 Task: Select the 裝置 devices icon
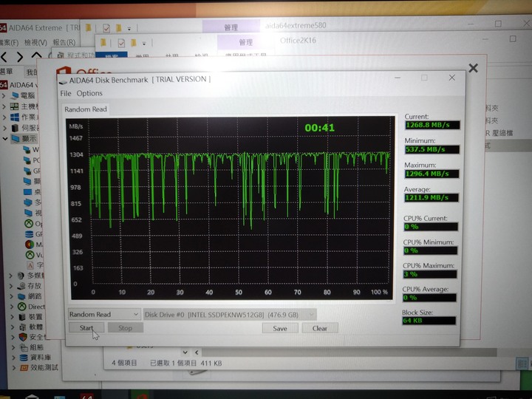click(22, 317)
